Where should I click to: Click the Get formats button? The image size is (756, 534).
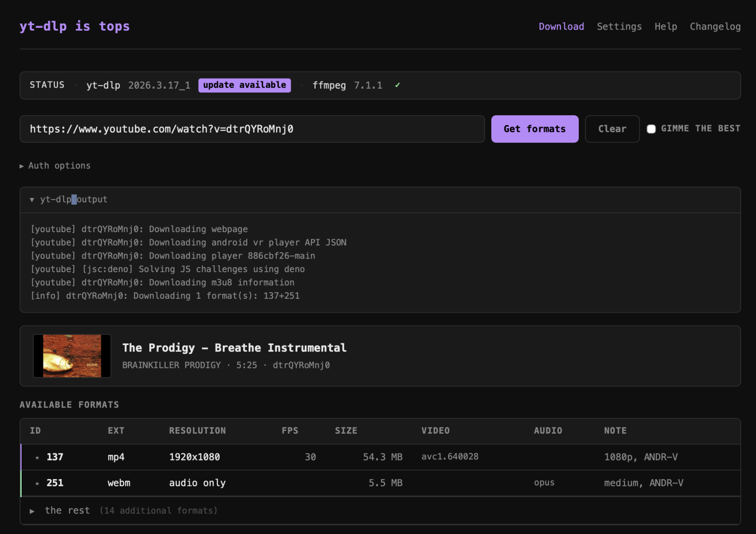[535, 129]
